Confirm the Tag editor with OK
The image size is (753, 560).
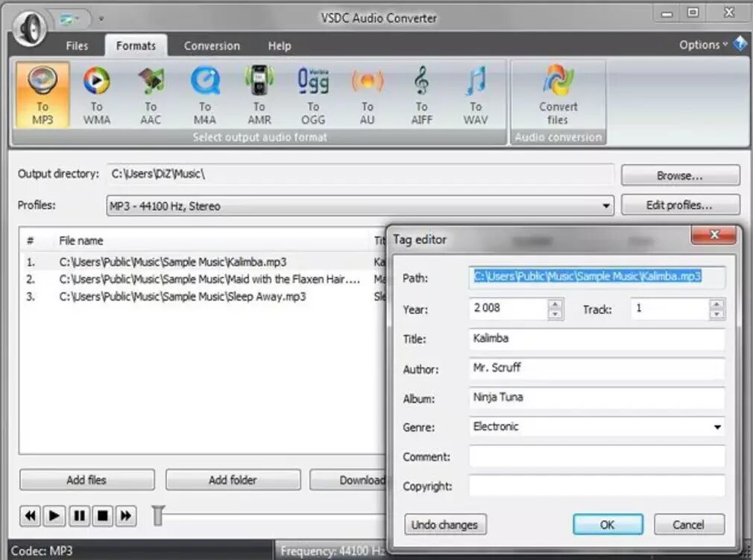(x=608, y=524)
